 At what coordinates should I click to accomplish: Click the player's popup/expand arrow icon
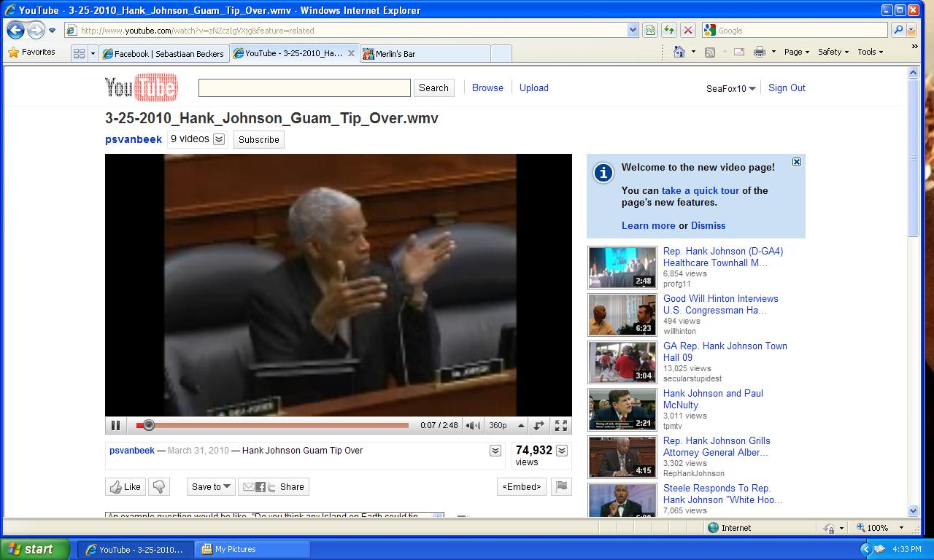tap(539, 425)
